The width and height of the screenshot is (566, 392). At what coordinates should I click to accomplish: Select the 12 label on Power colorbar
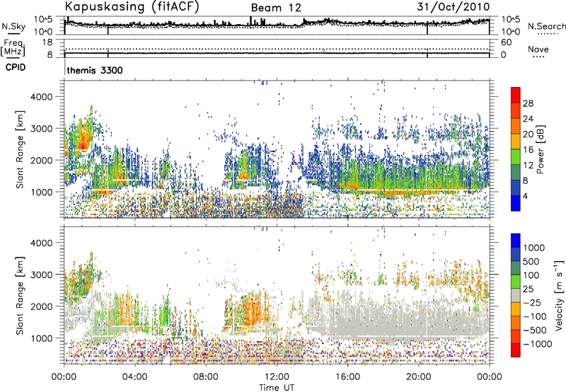528,166
